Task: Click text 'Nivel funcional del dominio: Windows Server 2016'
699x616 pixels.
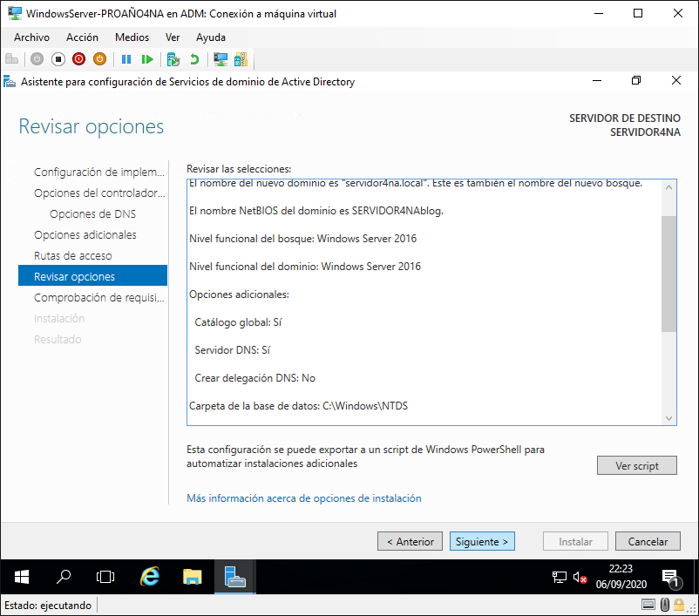Action: tap(305, 267)
